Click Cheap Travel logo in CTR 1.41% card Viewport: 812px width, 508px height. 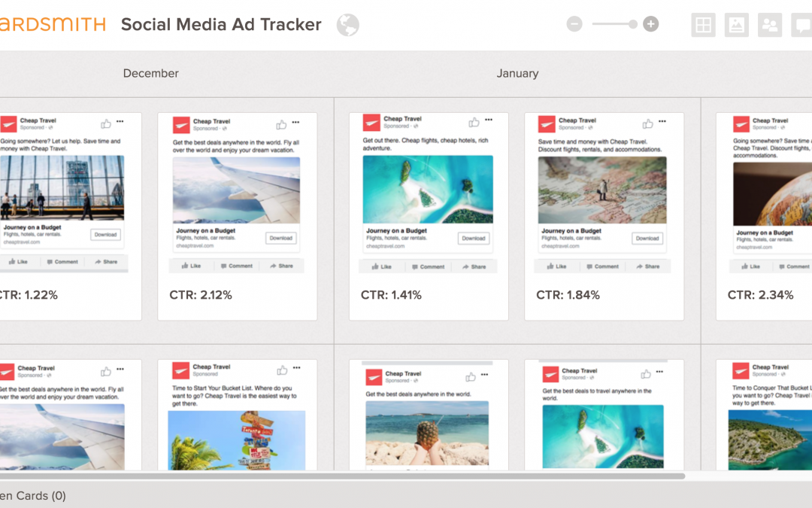pyautogui.click(x=371, y=123)
